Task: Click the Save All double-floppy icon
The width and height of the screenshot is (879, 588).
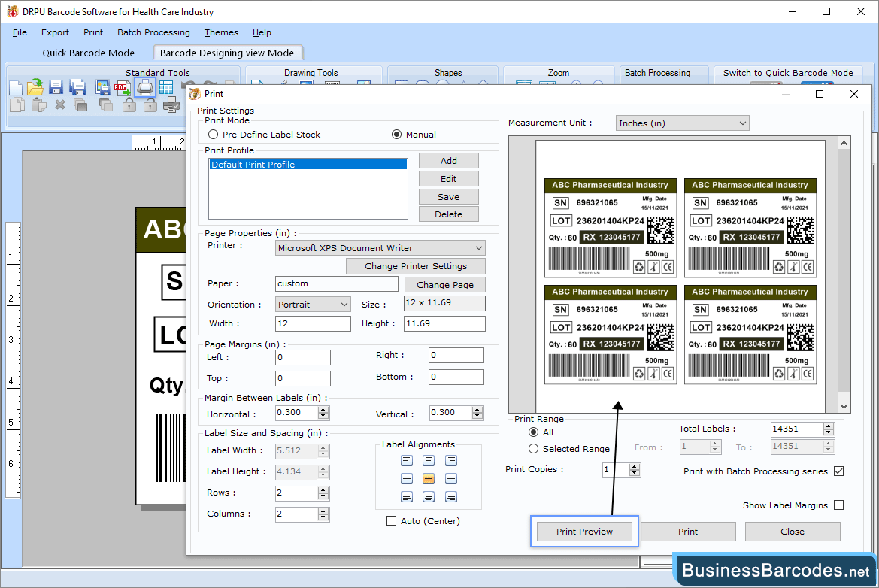Action: coord(78,87)
